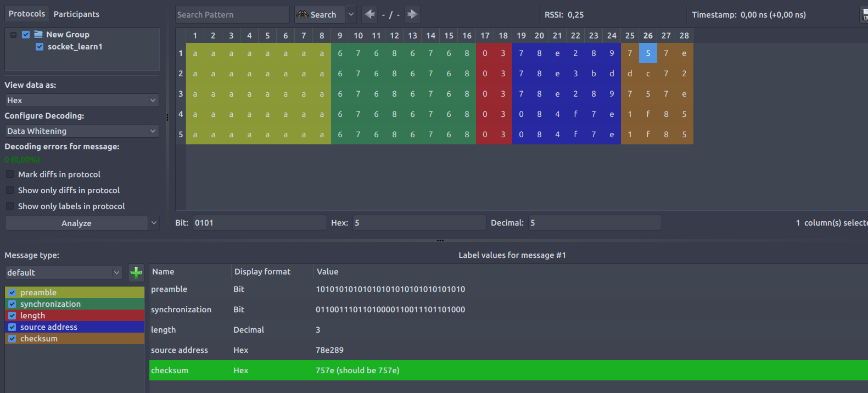This screenshot has height=393, width=868.
Task: Collapse the New Group tree node
Action: pos(13,35)
